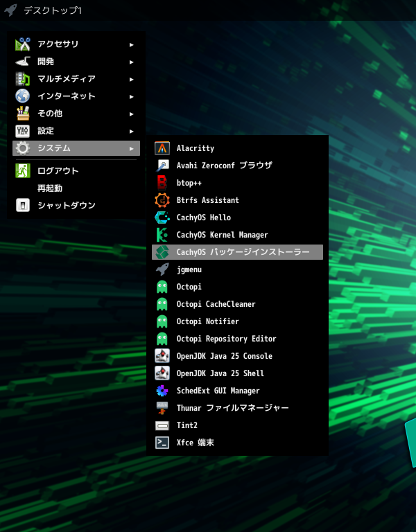Screen dimensions: 416x532
Task: Click the CachyOS Kernel Manager icon
Action: [162, 235]
